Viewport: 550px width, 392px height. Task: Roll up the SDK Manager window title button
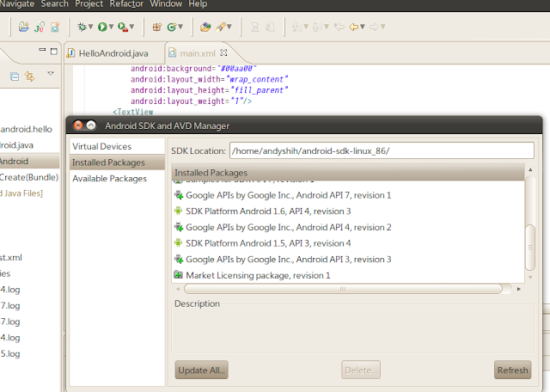pos(91,126)
